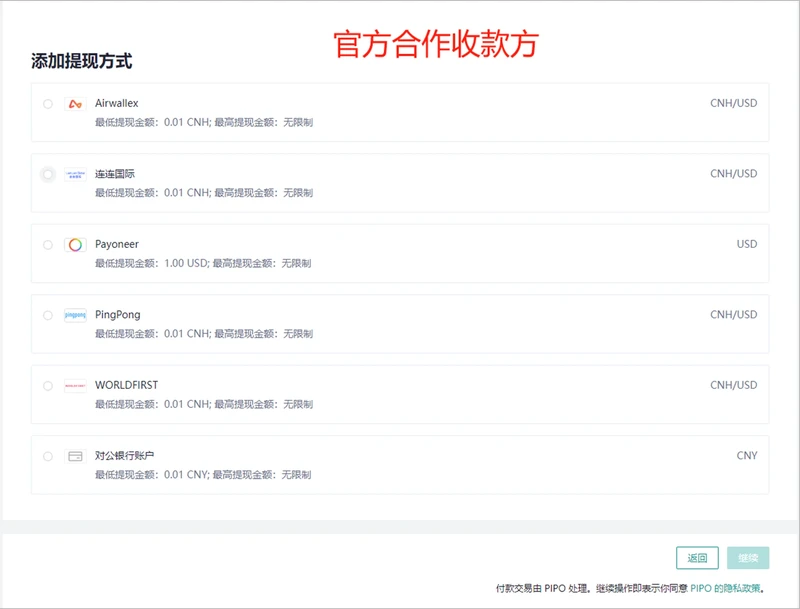Screen dimensions: 800x609
Task: Click the Airwallex logo icon
Action: click(x=75, y=104)
